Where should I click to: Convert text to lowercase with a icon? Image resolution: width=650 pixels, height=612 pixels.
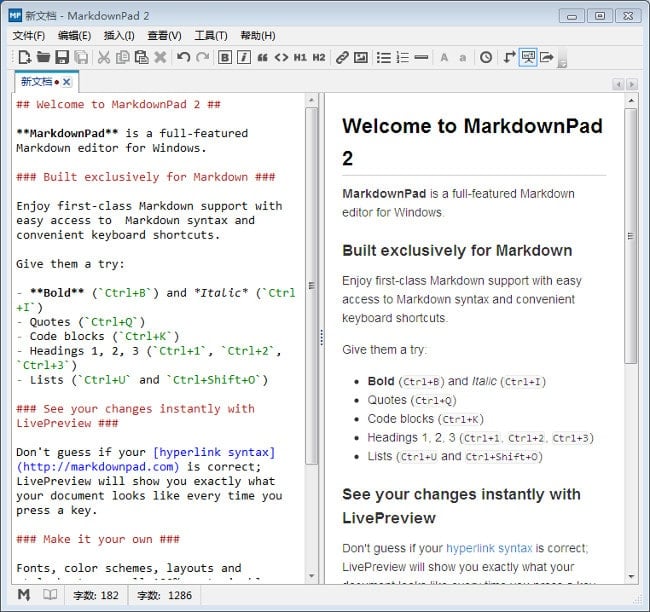pos(463,57)
